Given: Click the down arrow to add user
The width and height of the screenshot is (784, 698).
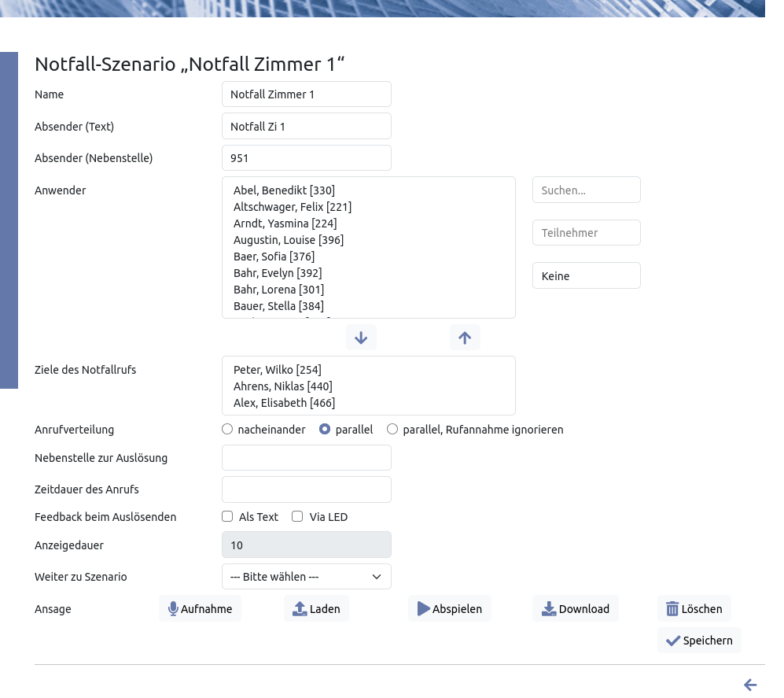Looking at the screenshot, I should (x=361, y=338).
